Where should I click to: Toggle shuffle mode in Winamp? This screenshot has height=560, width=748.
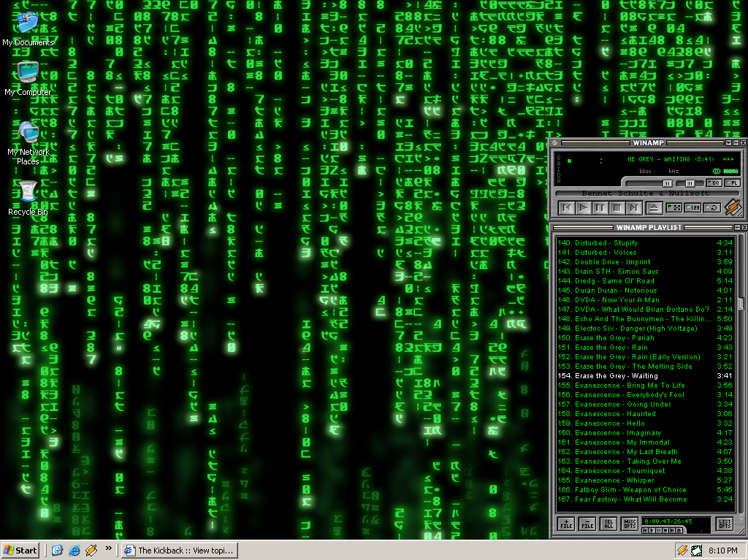674,207
